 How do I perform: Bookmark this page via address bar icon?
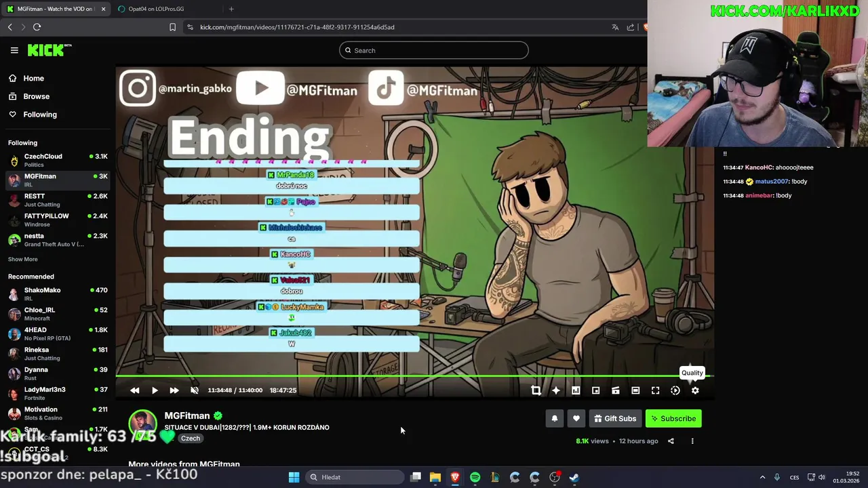(172, 27)
